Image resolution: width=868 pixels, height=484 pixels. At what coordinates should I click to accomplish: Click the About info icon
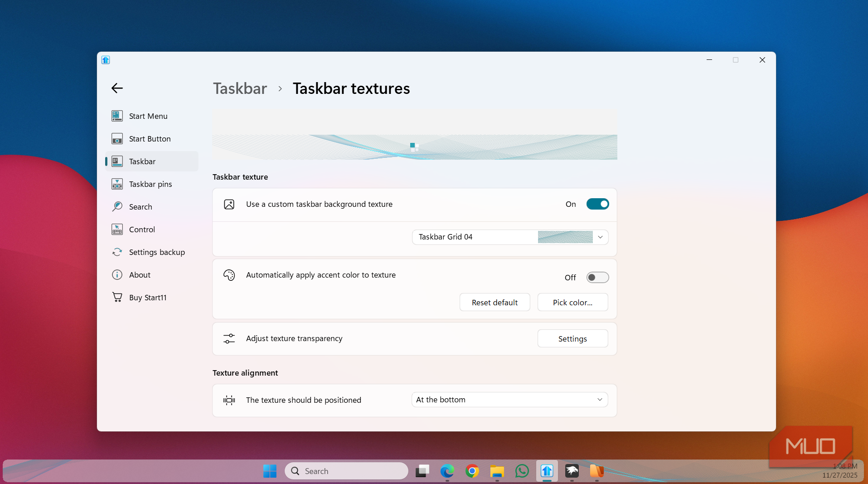coord(117,275)
